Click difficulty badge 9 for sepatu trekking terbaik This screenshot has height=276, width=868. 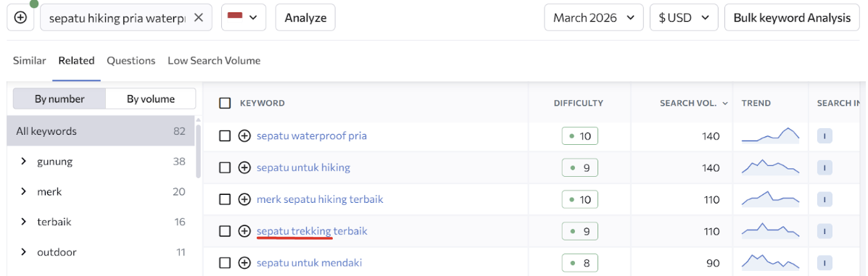click(580, 231)
